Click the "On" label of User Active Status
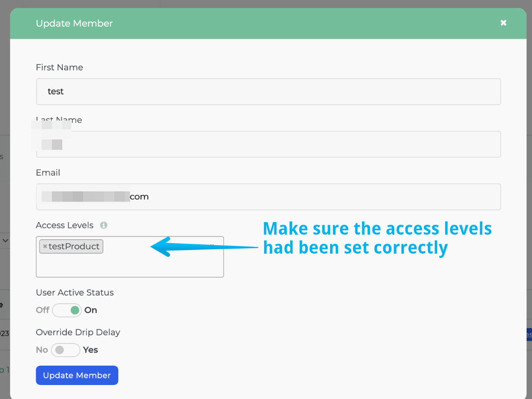Screen dimensions: 532x399 click(91, 310)
